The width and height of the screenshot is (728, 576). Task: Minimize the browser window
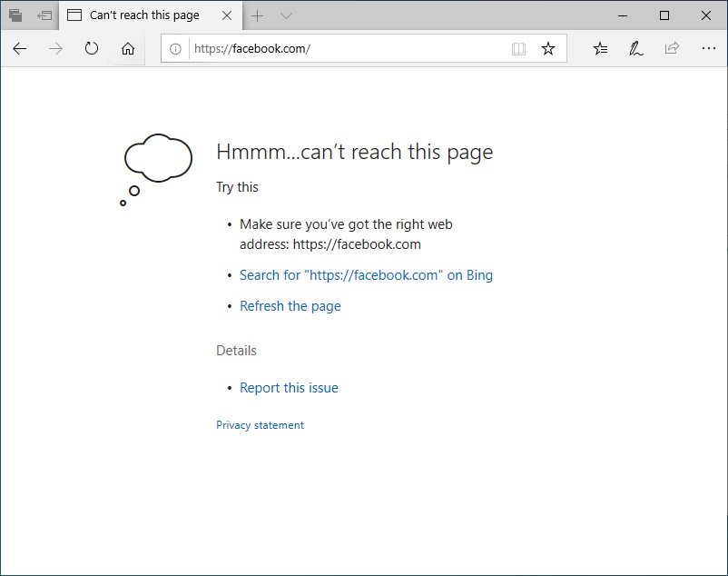pyautogui.click(x=623, y=15)
